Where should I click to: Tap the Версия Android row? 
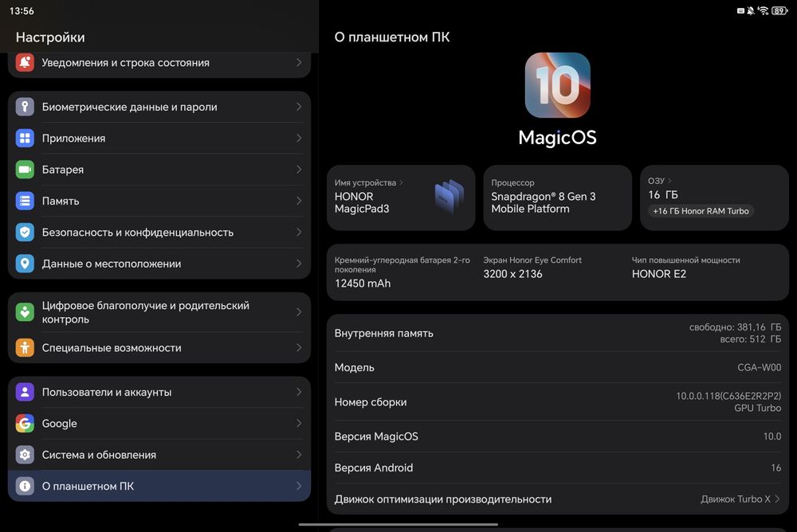click(x=558, y=468)
